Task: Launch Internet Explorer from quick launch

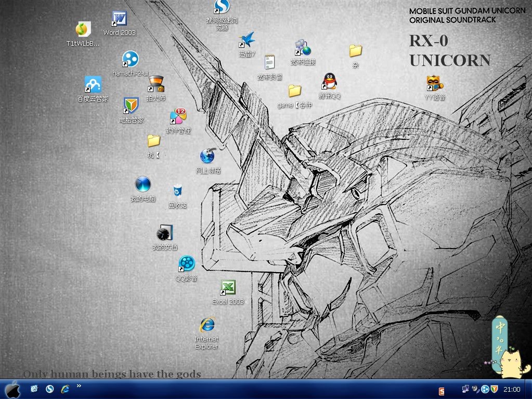Action: pos(65,389)
